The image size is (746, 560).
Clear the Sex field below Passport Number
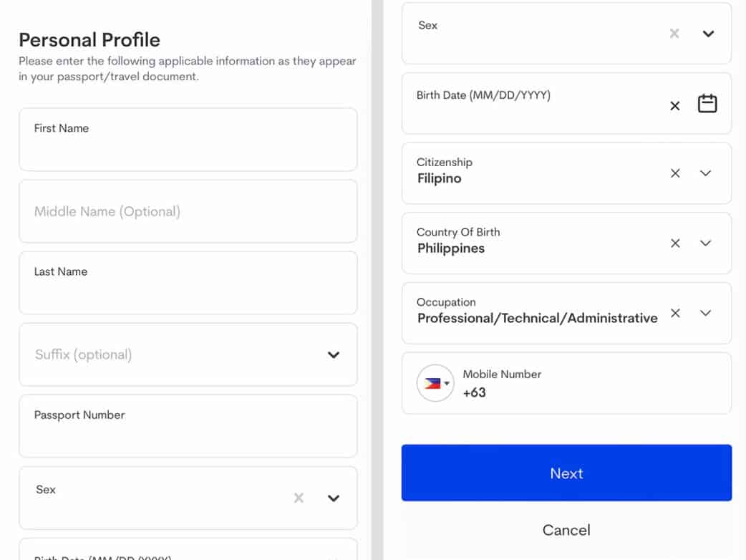coord(299,498)
